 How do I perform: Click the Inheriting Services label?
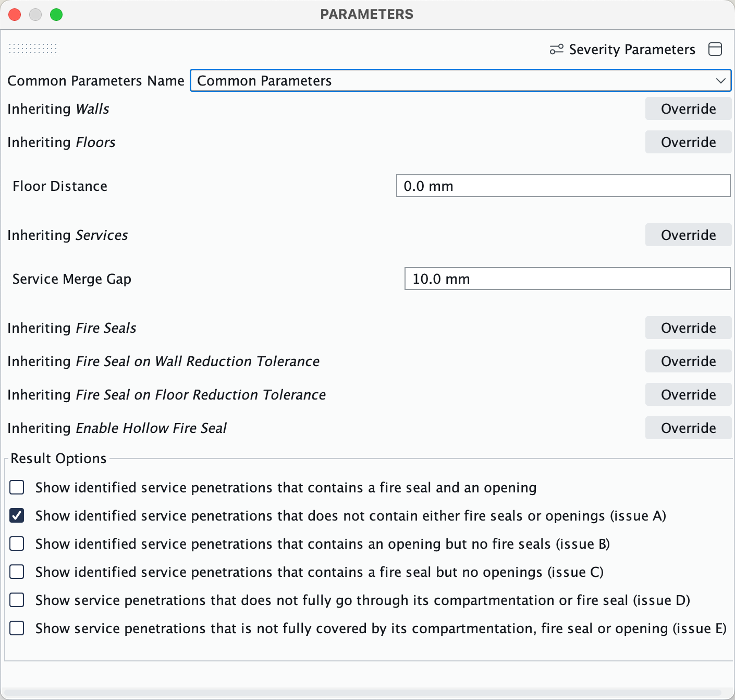pos(68,235)
